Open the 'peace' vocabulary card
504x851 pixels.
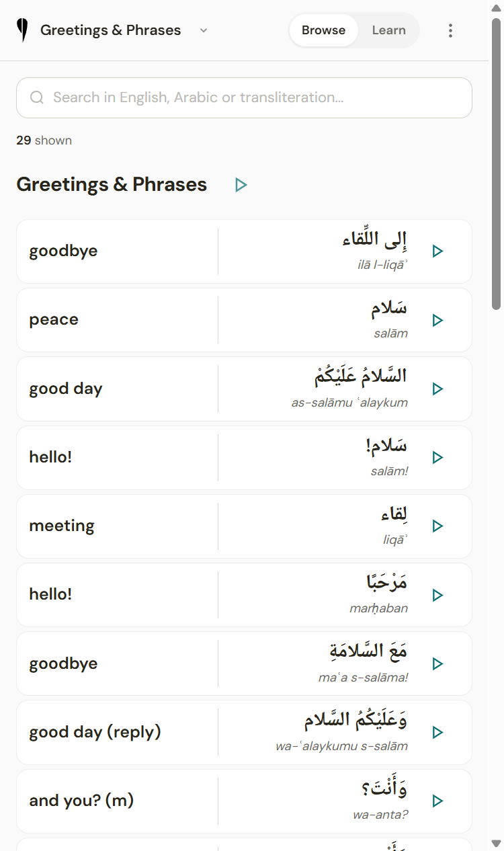tap(244, 320)
